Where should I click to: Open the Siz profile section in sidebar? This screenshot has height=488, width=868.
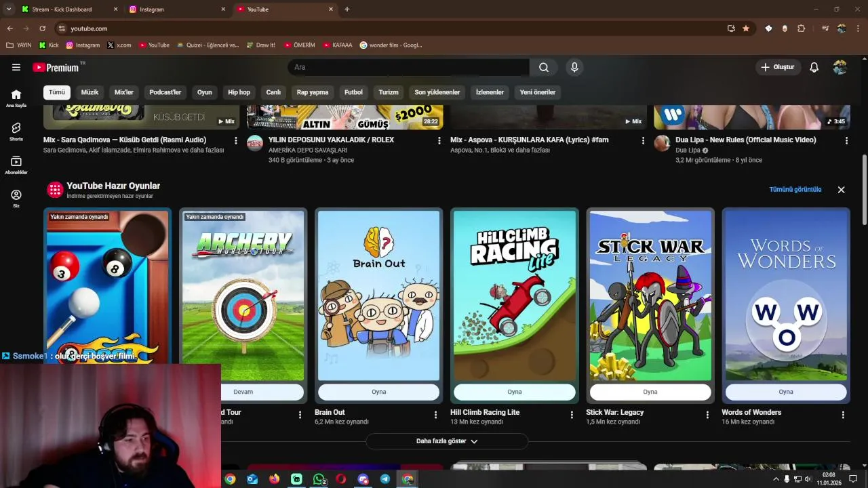click(x=16, y=199)
